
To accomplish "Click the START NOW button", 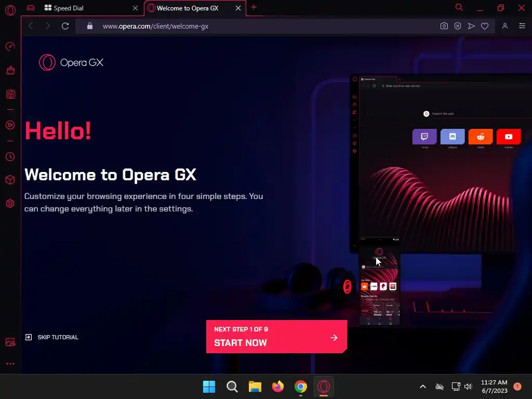I will (x=276, y=337).
